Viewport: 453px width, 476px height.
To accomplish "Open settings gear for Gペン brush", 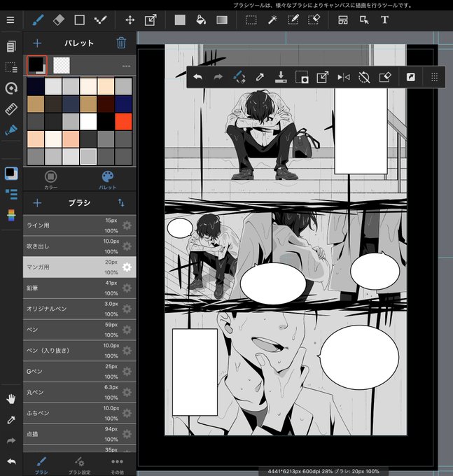I will [127, 372].
